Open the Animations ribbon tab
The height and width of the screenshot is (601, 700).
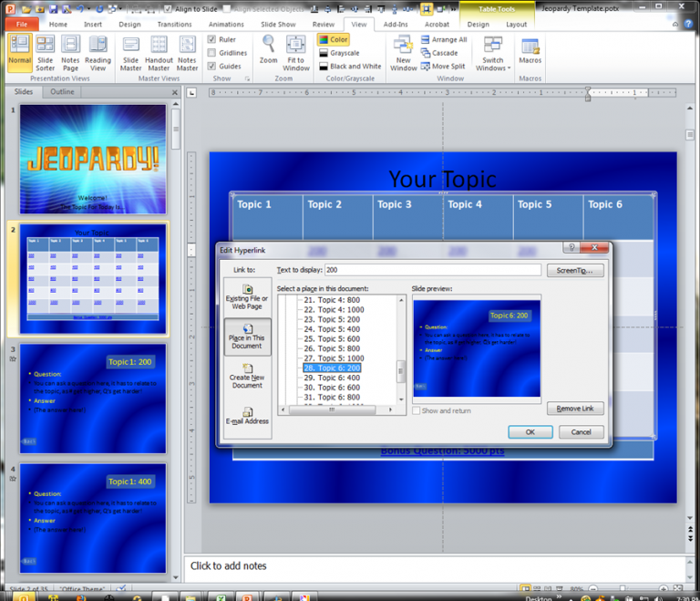tap(226, 24)
